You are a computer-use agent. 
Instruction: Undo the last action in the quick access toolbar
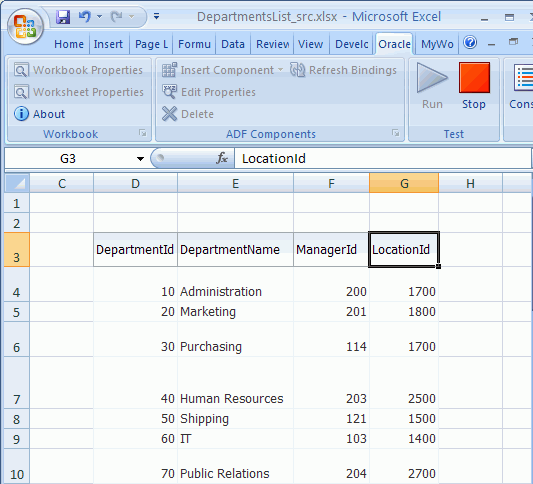85,16
